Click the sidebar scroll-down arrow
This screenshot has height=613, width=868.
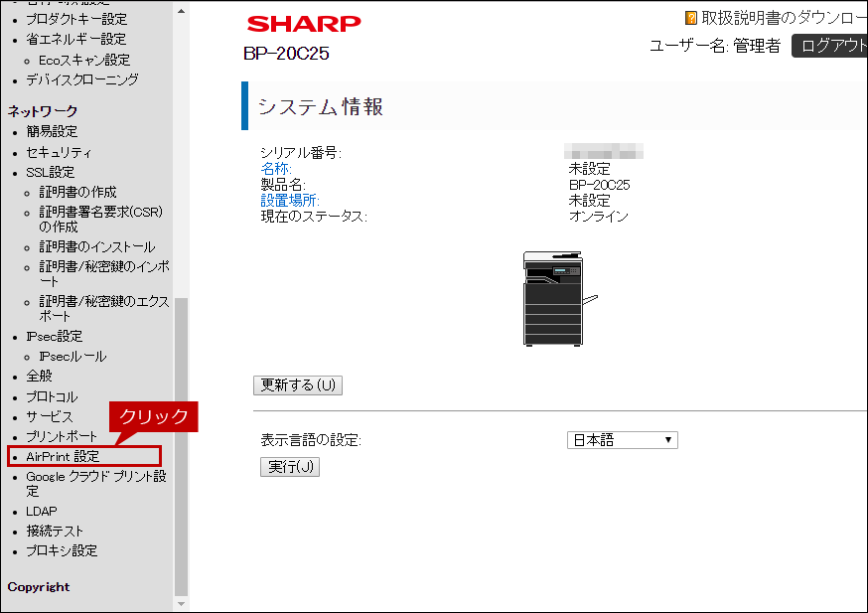coord(181,604)
